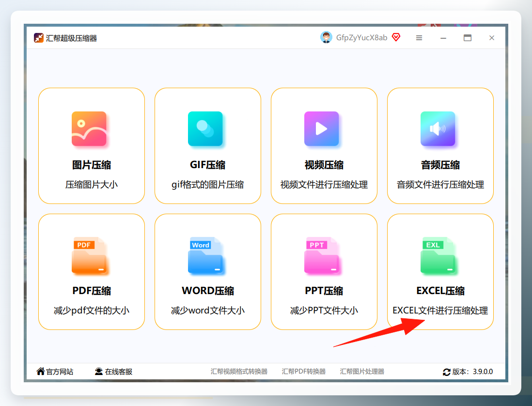Click the WORD压缩 title text
532x406 pixels.
208,291
